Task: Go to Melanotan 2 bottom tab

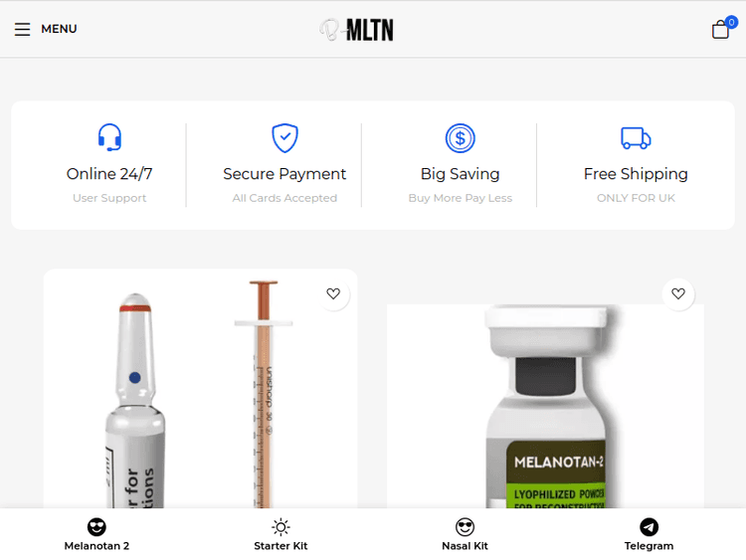Action: pyautogui.click(x=96, y=534)
